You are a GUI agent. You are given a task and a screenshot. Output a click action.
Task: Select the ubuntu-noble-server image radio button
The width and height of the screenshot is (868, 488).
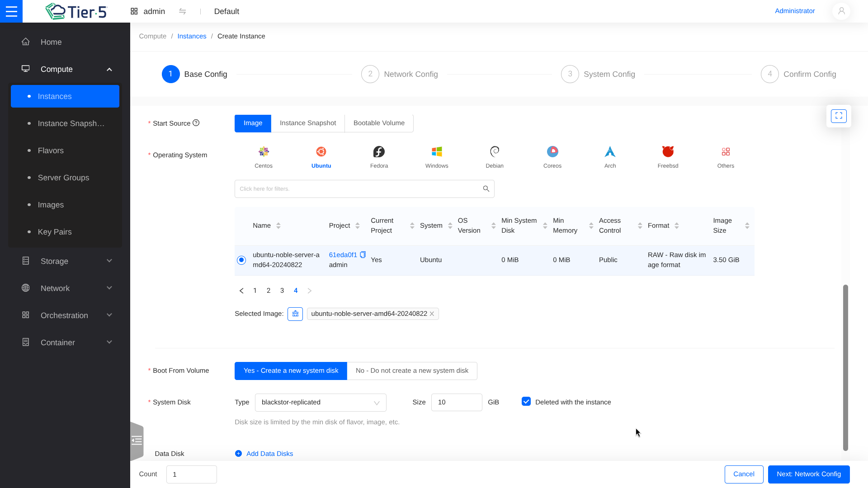click(241, 260)
